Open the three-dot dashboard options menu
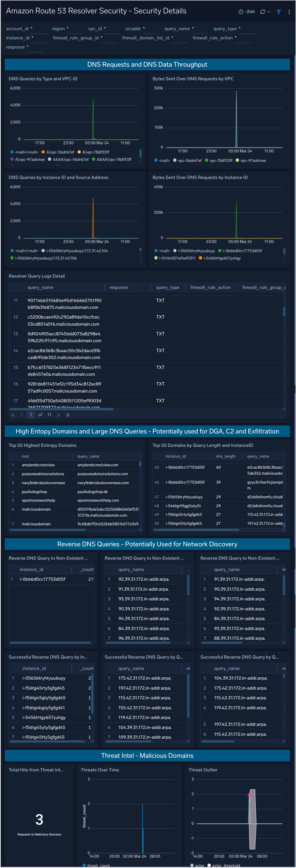Screen dimensions: 296x868 (x=289, y=12)
